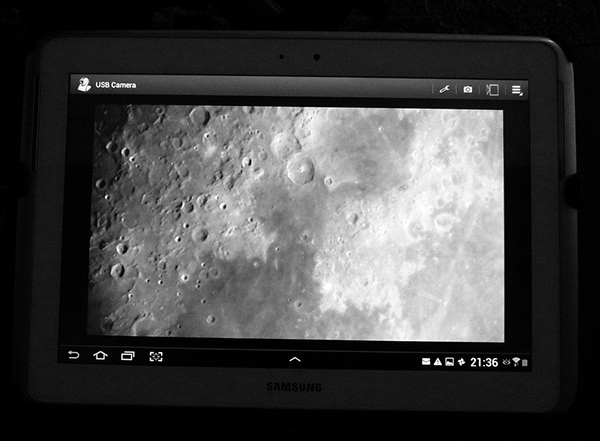Open the clock showing 21:36

tap(484, 363)
